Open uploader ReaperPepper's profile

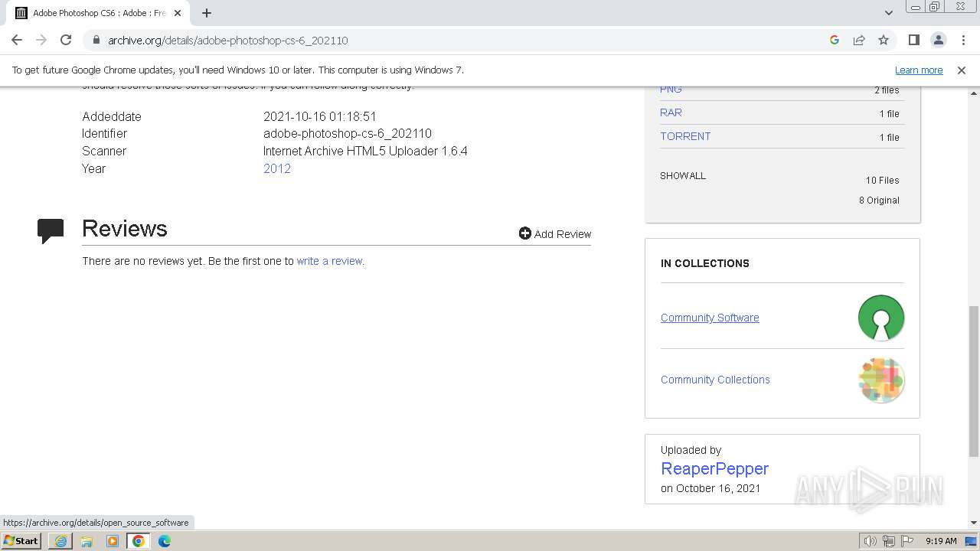pyautogui.click(x=714, y=468)
